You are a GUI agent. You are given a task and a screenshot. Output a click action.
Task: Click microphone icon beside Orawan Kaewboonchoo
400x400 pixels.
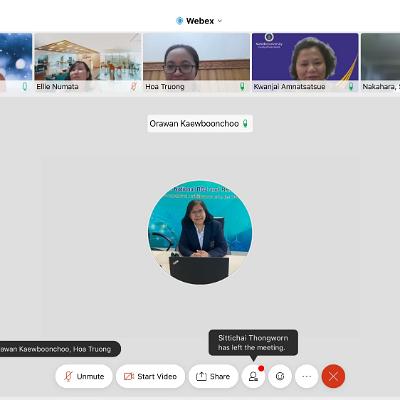tap(245, 124)
